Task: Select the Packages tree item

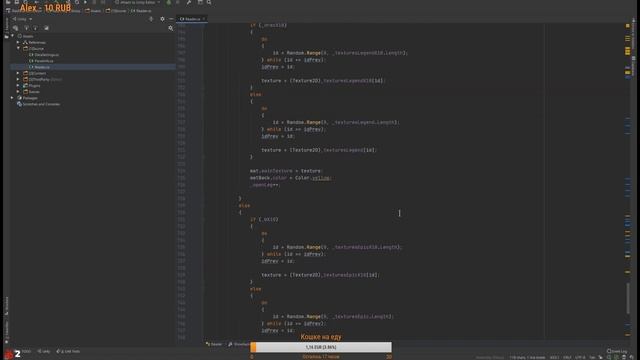Action: pyautogui.click(x=27, y=98)
